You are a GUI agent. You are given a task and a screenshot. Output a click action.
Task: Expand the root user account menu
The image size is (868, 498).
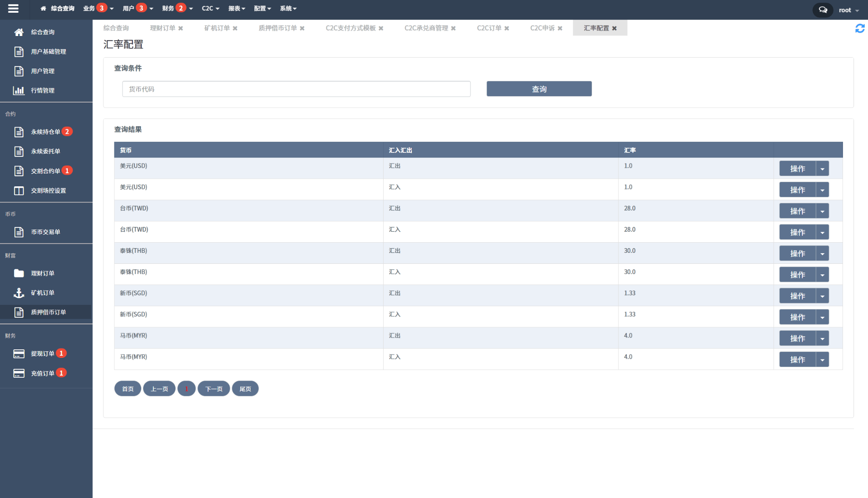tap(849, 10)
